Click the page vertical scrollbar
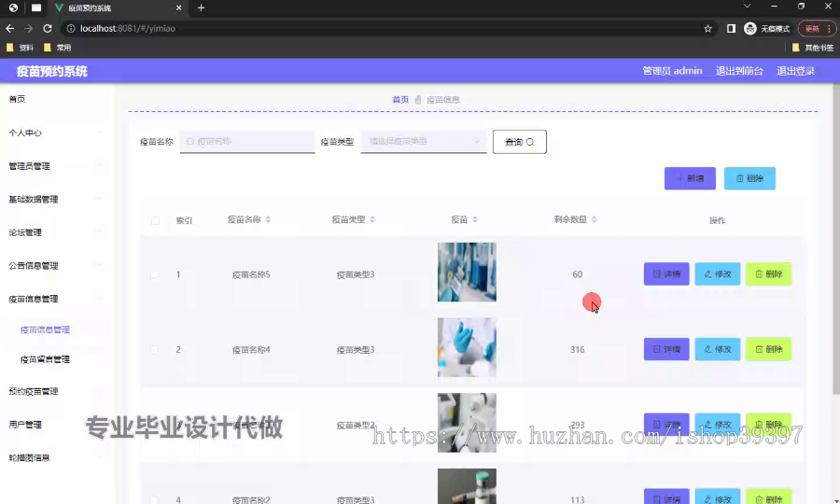 835,238
